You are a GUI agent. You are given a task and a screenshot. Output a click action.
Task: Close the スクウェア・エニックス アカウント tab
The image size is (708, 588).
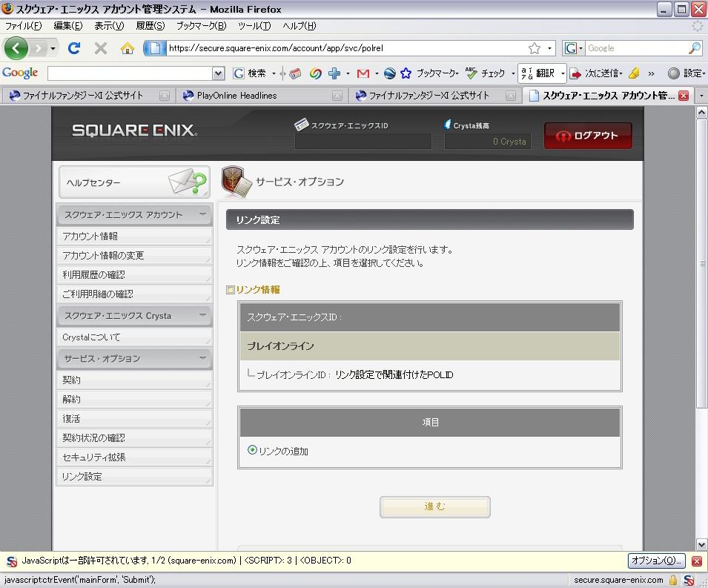(684, 96)
